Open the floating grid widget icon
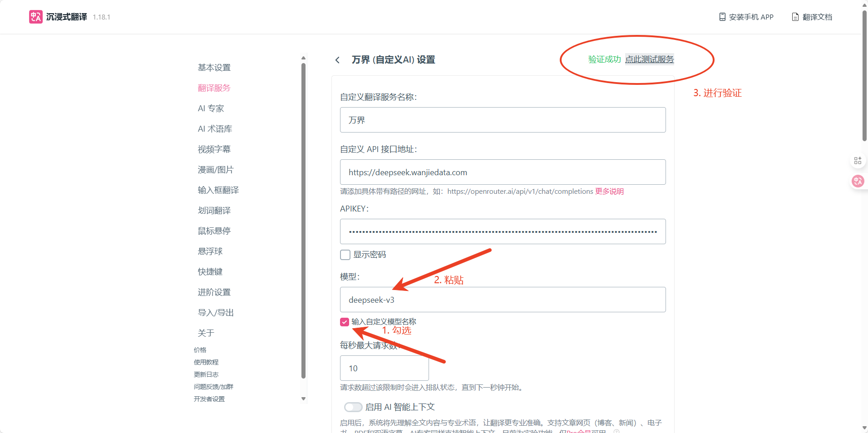Image resolution: width=868 pixels, height=433 pixels. [x=858, y=161]
